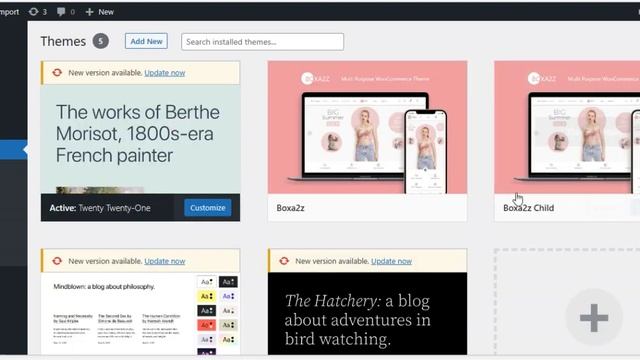The height and width of the screenshot is (360, 640).
Task: Open the Twenty Twenty-One theme screenshot
Action: pyautogui.click(x=140, y=139)
